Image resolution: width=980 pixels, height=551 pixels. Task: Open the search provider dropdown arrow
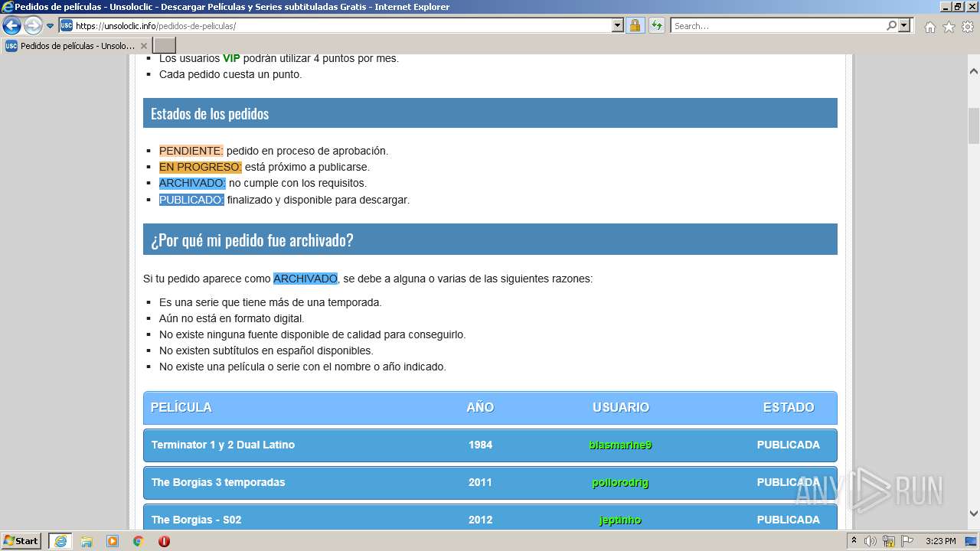904,25
